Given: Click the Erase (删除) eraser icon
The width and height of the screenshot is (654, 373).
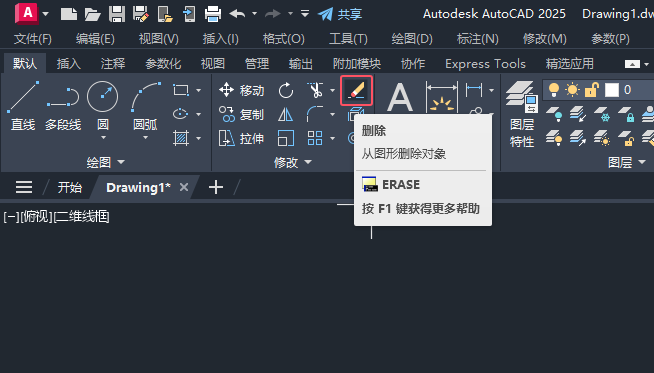Looking at the screenshot, I should pos(357,91).
